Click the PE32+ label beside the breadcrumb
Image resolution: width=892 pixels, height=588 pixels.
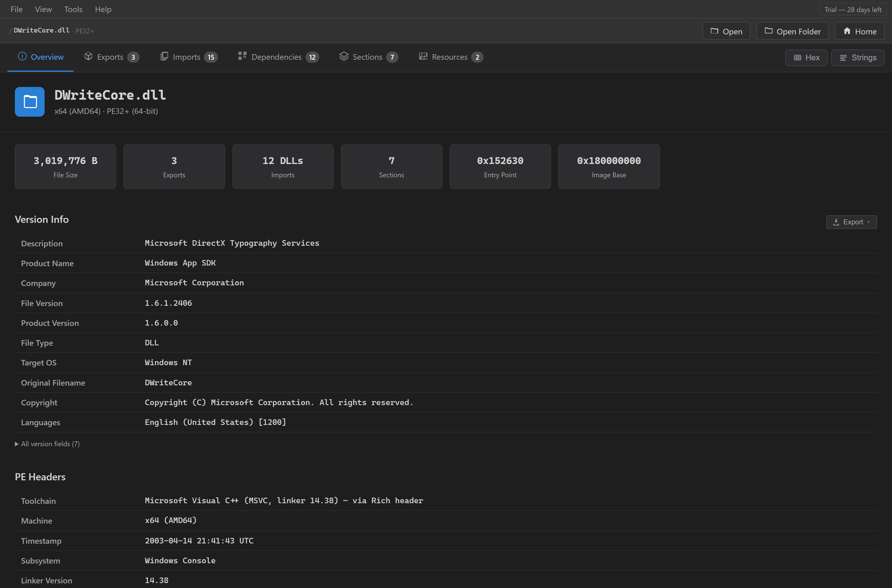coord(85,31)
